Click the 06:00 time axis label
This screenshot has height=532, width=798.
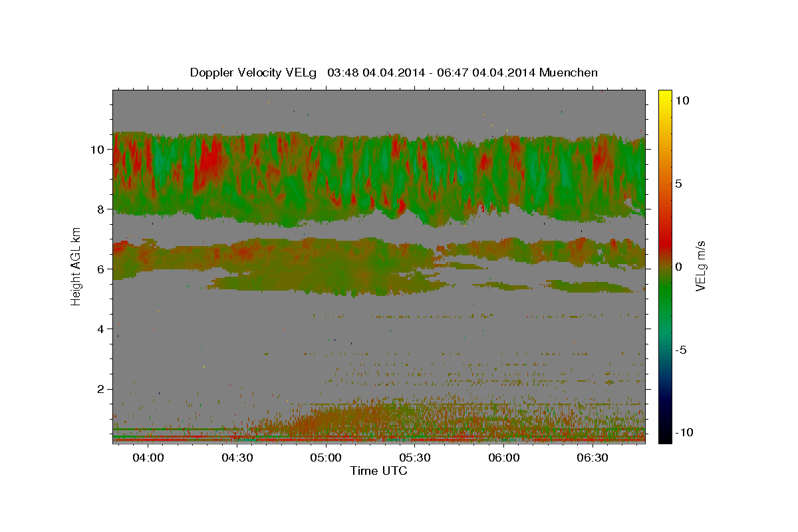pos(504,458)
